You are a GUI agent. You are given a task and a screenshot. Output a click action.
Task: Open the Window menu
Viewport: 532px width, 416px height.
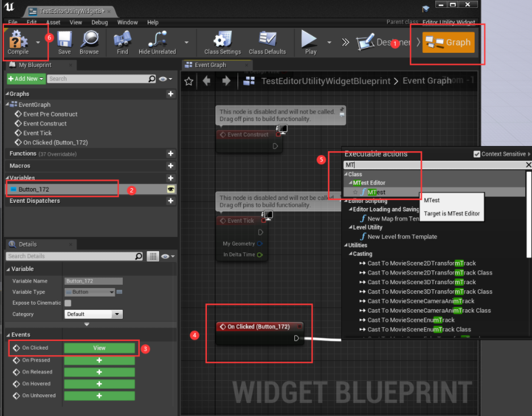click(127, 22)
